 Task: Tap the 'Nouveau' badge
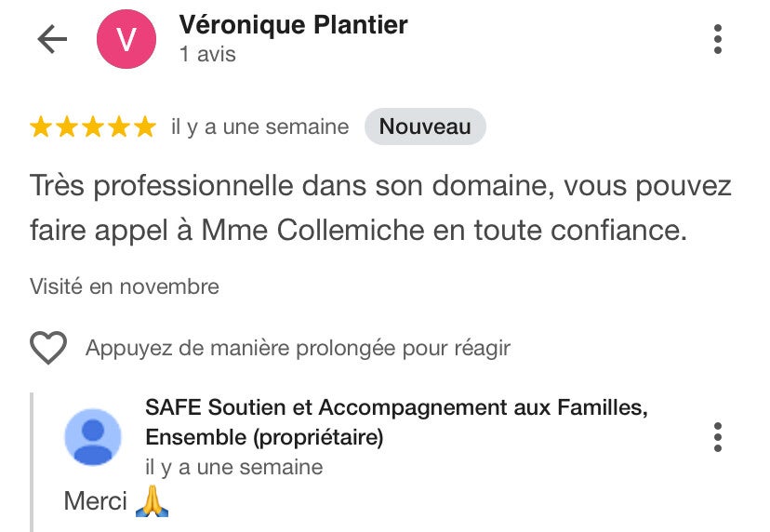(x=425, y=127)
